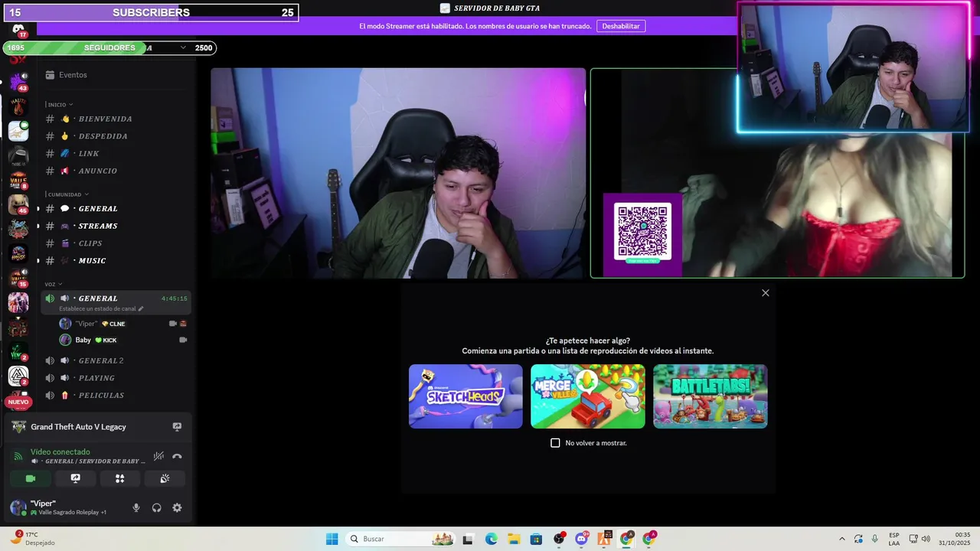Close the activities suggestion popup

point(765,293)
